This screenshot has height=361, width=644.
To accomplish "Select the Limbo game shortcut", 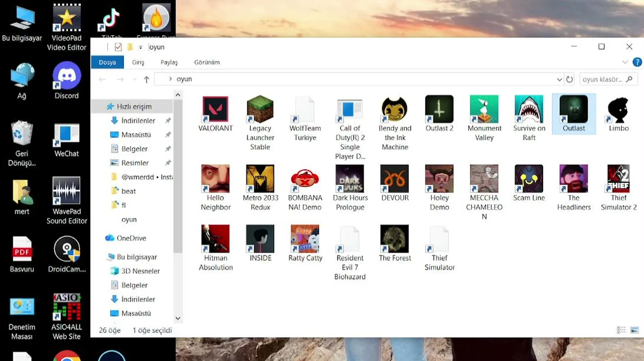I will 618,114.
